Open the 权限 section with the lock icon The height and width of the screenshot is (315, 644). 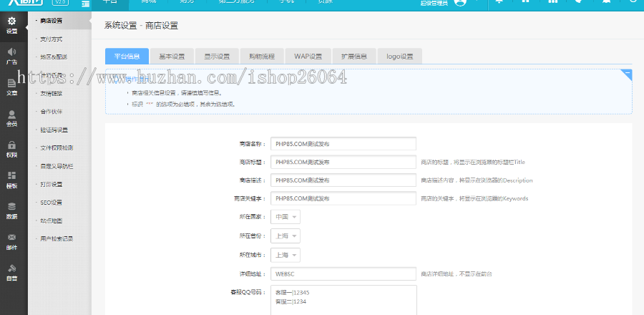pos(12,150)
